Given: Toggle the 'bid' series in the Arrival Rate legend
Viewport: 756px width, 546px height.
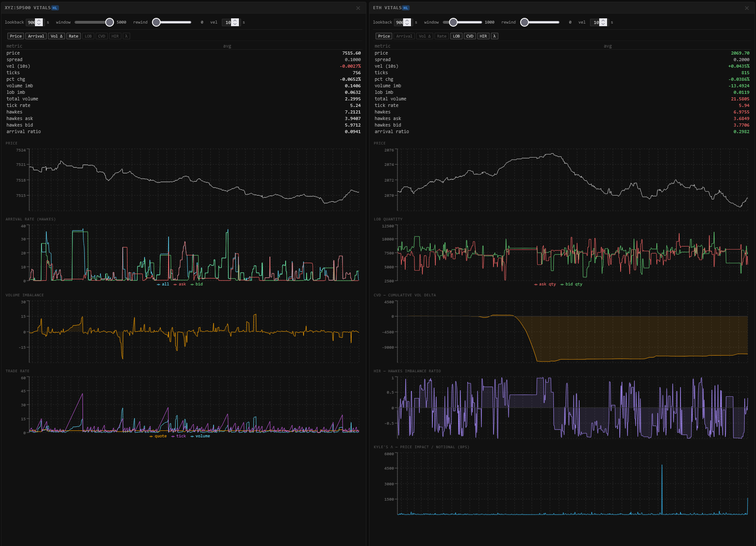Looking at the screenshot, I should (x=197, y=284).
